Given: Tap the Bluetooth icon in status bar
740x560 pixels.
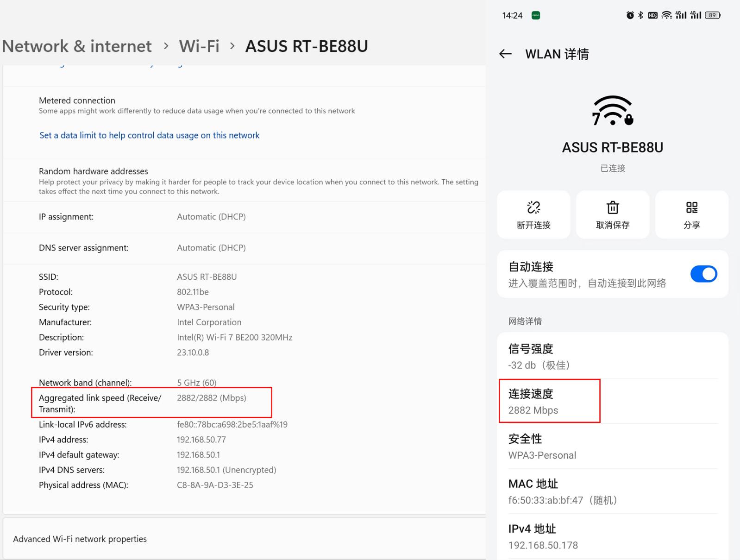Looking at the screenshot, I should pos(641,15).
